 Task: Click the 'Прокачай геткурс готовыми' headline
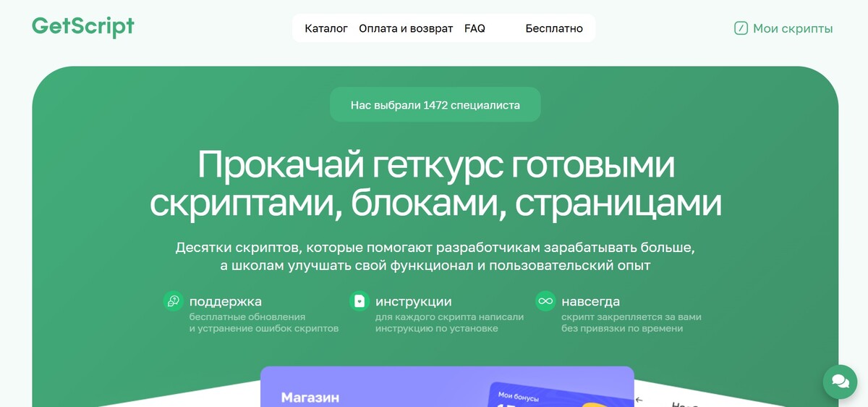tap(436, 164)
